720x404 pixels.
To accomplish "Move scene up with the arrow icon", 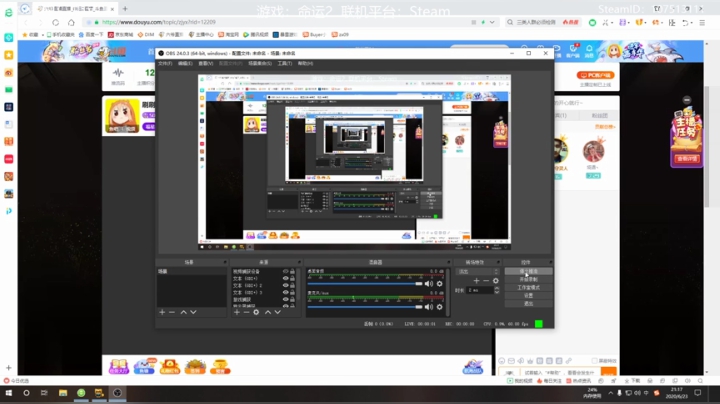I will coord(184,312).
